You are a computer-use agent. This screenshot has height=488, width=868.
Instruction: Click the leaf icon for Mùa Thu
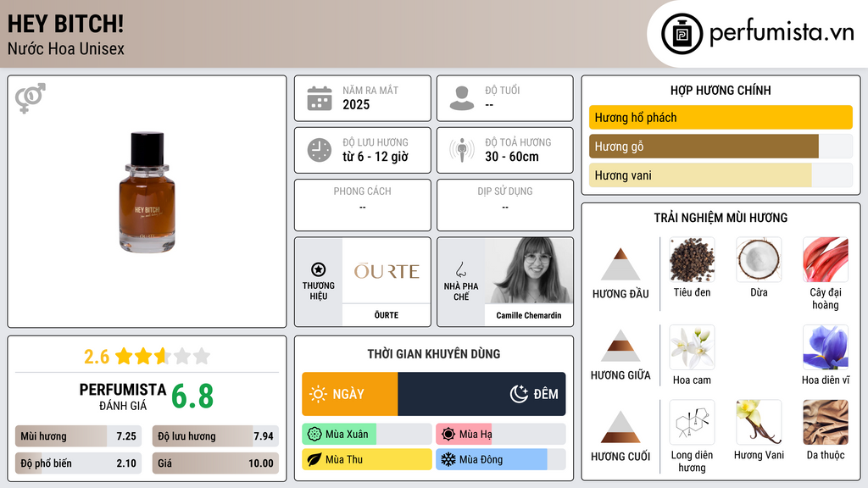[x=314, y=459]
